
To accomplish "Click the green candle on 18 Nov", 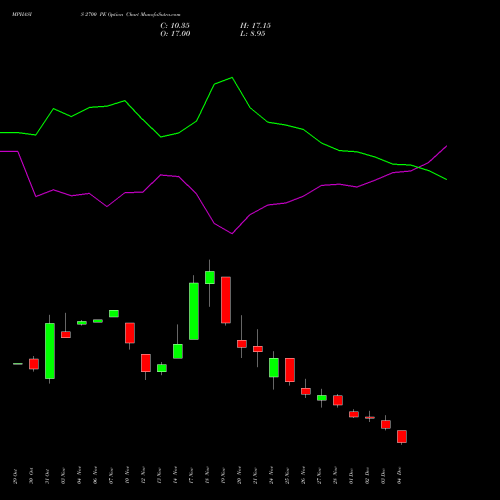I will (x=210, y=277).
